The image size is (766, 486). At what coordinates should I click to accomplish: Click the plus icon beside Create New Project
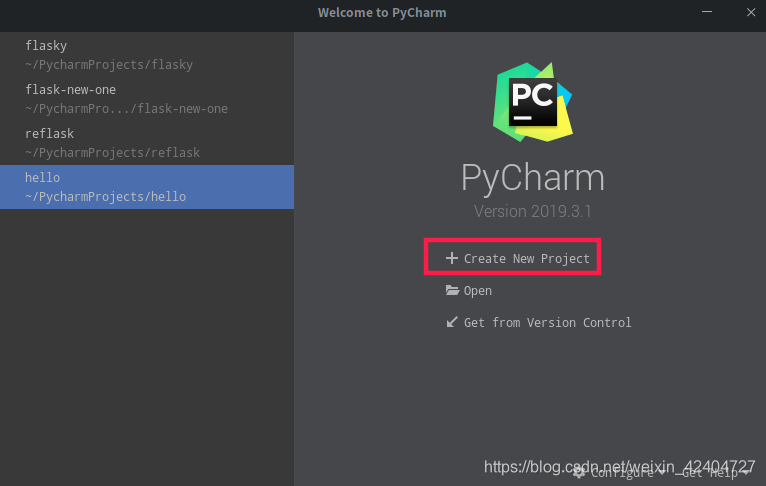pyautogui.click(x=451, y=258)
